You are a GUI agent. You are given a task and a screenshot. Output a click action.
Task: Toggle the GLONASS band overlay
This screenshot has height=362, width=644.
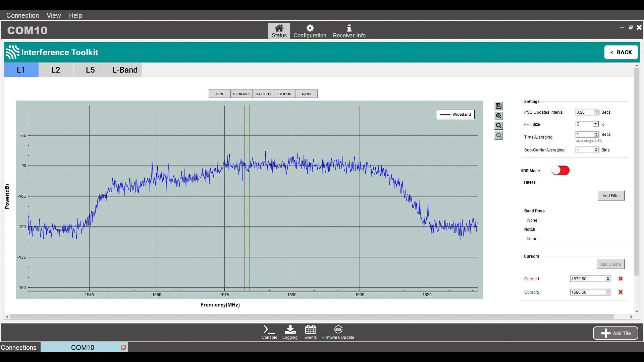click(x=241, y=94)
